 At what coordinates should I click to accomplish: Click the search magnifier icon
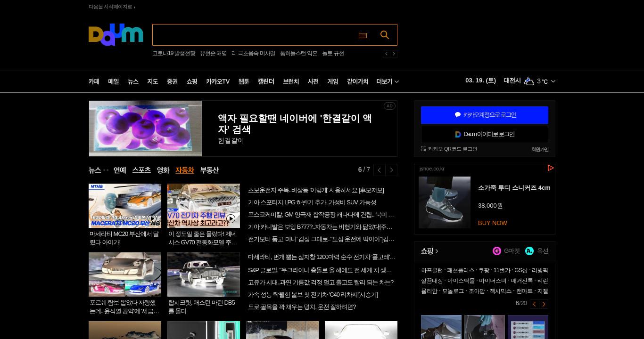(x=385, y=35)
